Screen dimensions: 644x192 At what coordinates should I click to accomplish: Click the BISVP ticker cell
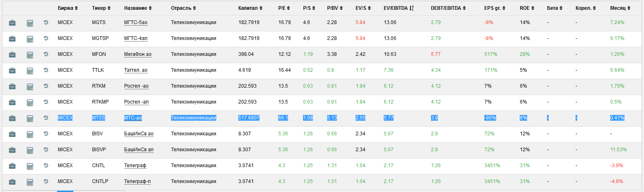tap(99, 150)
